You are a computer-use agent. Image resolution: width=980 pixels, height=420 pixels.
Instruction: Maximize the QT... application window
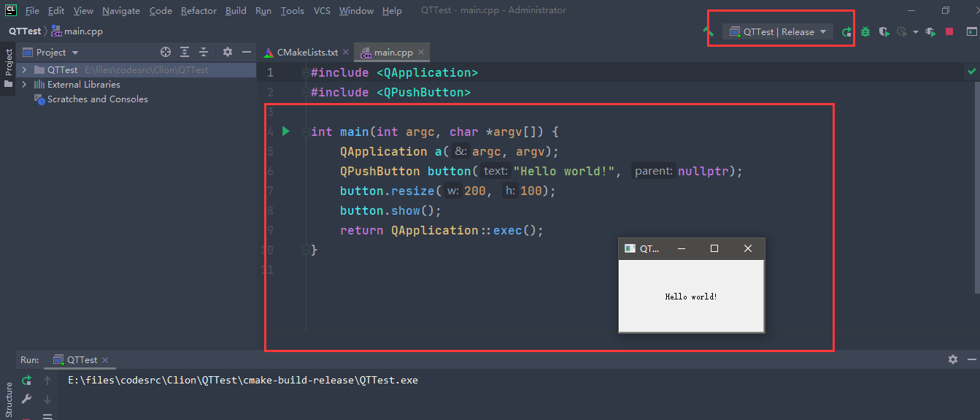point(714,248)
